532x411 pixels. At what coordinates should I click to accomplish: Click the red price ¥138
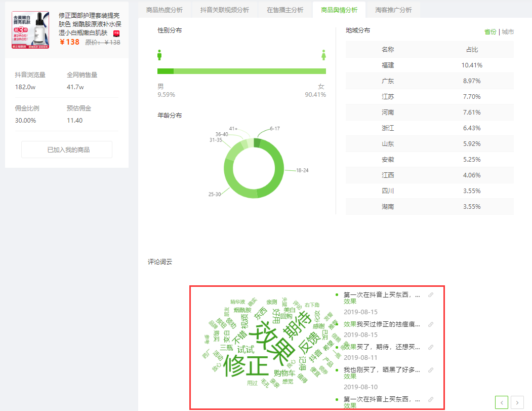pyautogui.click(x=69, y=42)
